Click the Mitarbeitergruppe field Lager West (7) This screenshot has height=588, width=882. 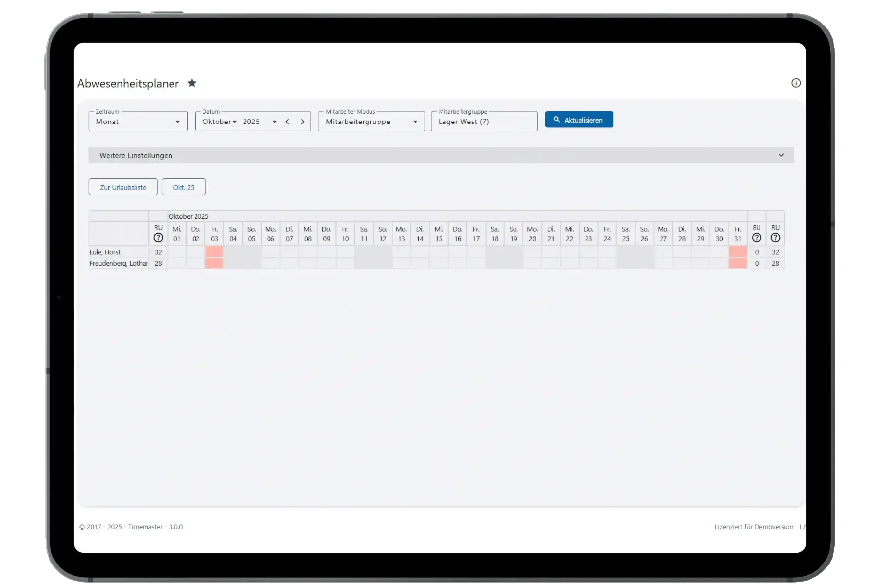click(x=484, y=122)
